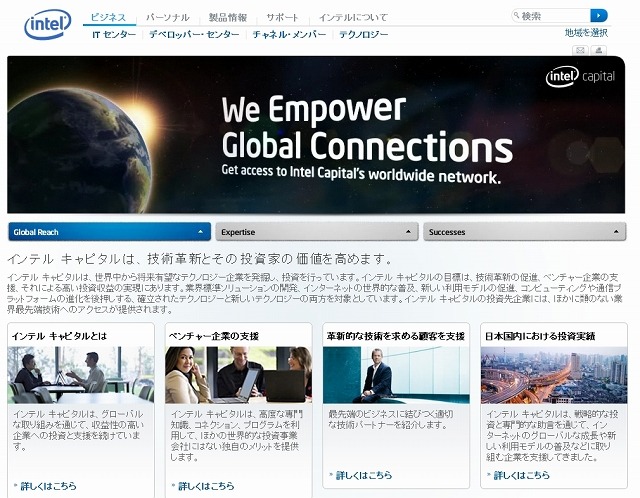Viewport: 640px width, 498px height.
Task: Open the 製品情報 top menu
Action: 228,18
